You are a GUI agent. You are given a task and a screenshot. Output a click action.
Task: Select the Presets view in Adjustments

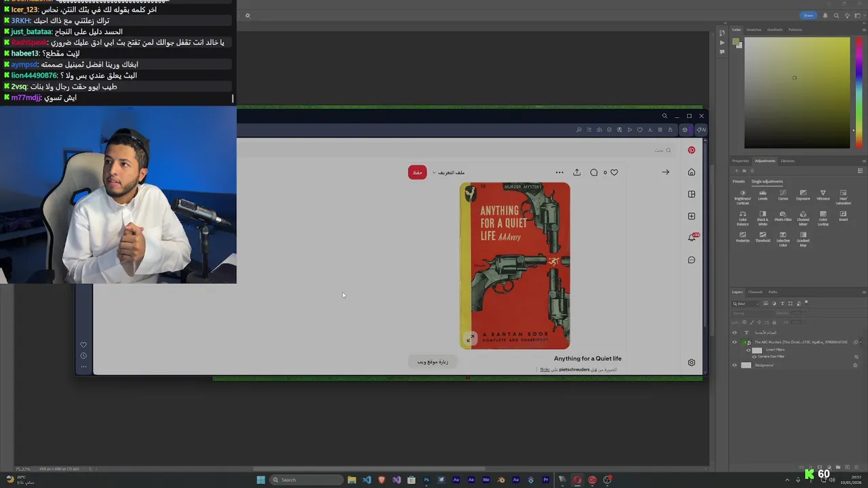coord(738,182)
